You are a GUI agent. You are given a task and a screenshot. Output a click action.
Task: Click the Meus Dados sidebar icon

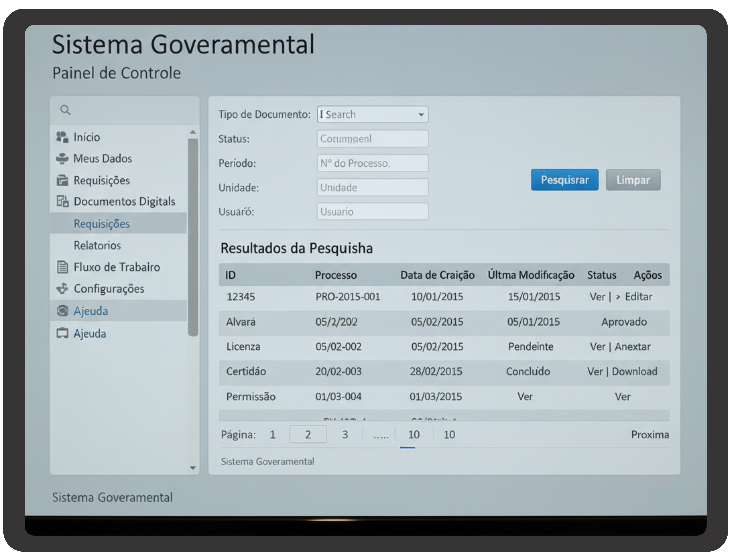[x=62, y=158]
